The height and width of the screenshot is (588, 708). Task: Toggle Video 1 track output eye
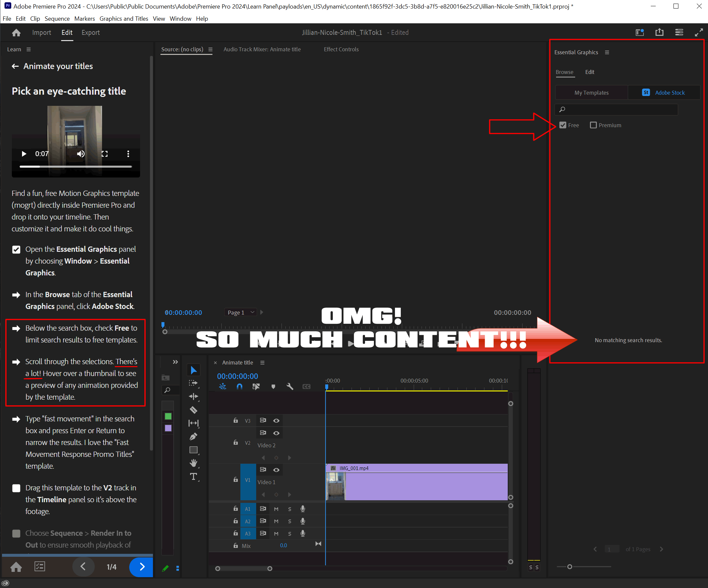pos(276,470)
